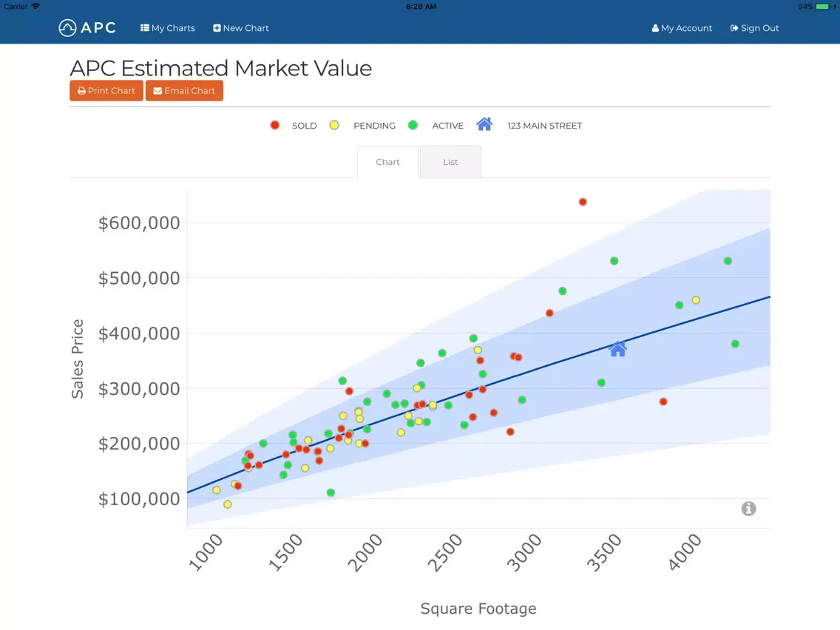The width and height of the screenshot is (840, 630).
Task: Open My Charts from the navigation bar
Action: 168,27
